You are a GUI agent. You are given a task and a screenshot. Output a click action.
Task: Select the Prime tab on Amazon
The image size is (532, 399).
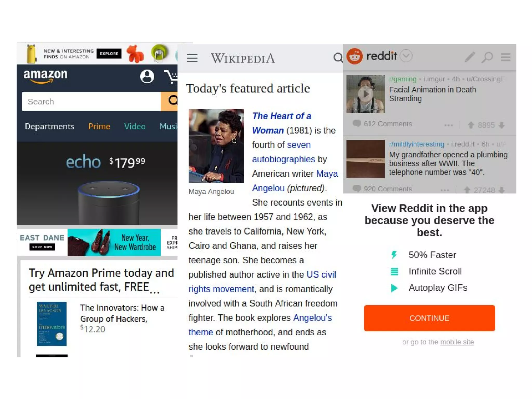coord(99,127)
